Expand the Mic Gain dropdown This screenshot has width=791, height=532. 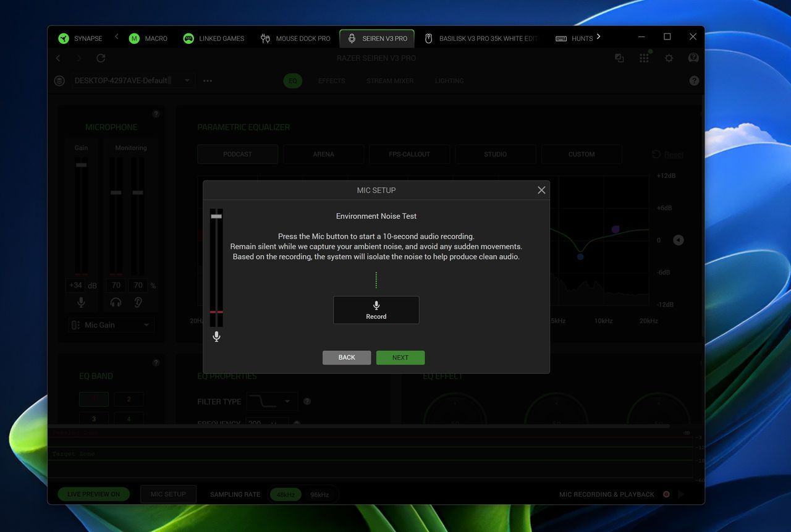point(111,325)
